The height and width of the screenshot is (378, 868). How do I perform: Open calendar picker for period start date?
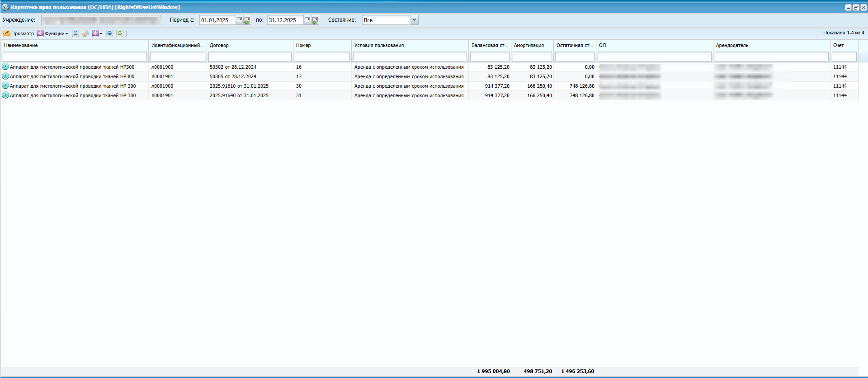coord(240,20)
